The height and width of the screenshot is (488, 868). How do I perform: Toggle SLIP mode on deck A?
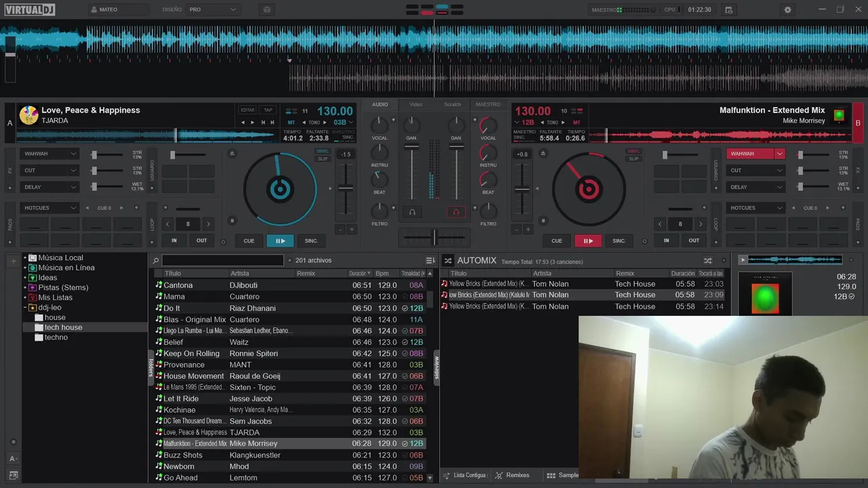[x=323, y=159]
